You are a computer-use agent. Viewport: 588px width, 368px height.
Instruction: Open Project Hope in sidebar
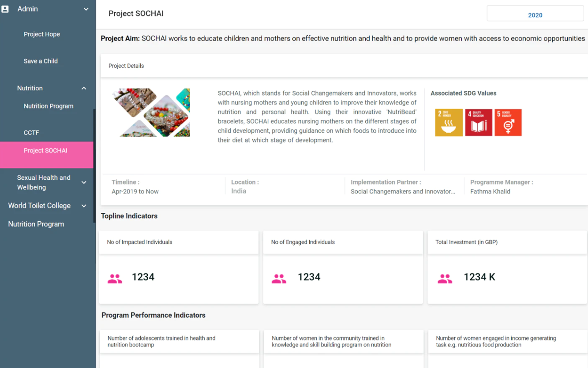[42, 34]
